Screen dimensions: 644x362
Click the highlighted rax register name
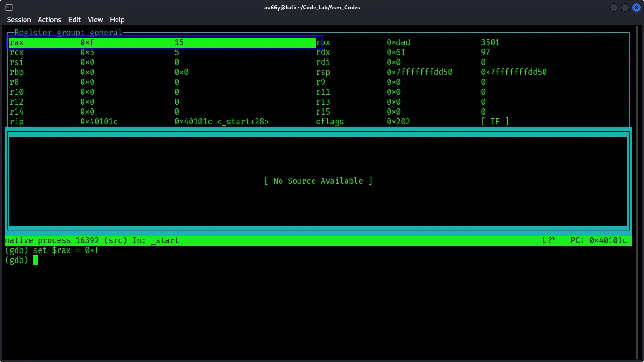point(17,42)
